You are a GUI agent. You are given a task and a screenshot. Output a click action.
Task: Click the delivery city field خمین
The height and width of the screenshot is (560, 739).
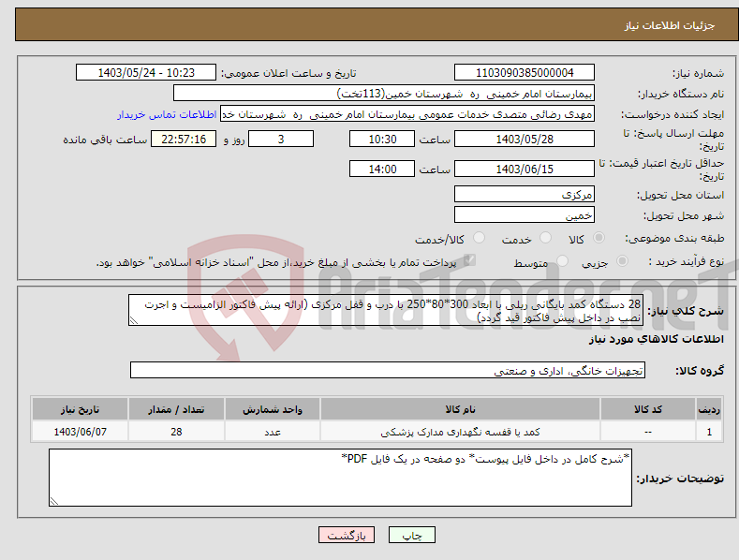[x=525, y=215]
